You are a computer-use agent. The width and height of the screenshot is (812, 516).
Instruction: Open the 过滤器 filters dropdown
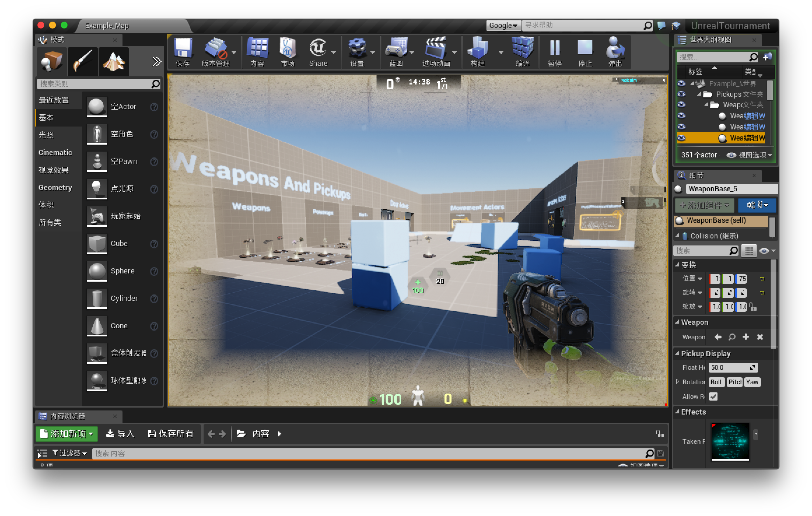point(70,453)
